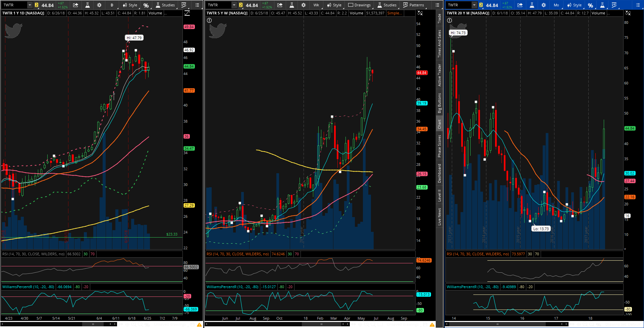Open chart settings gear in daily chart
The width and height of the screenshot is (644, 328).
[x=99, y=5]
